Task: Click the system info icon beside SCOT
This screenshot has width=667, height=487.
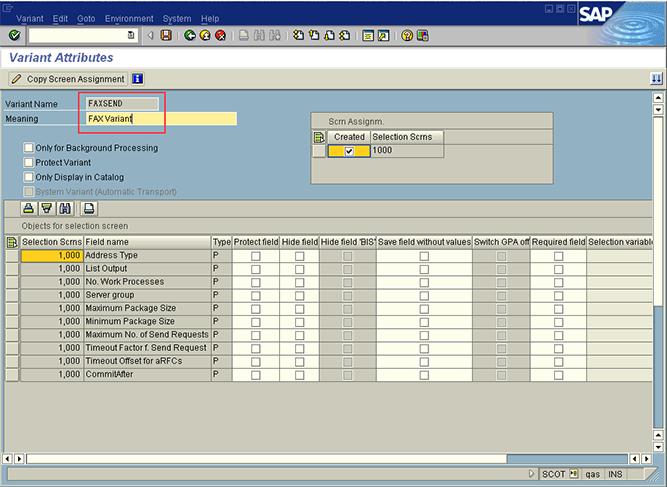Action: 574,473
